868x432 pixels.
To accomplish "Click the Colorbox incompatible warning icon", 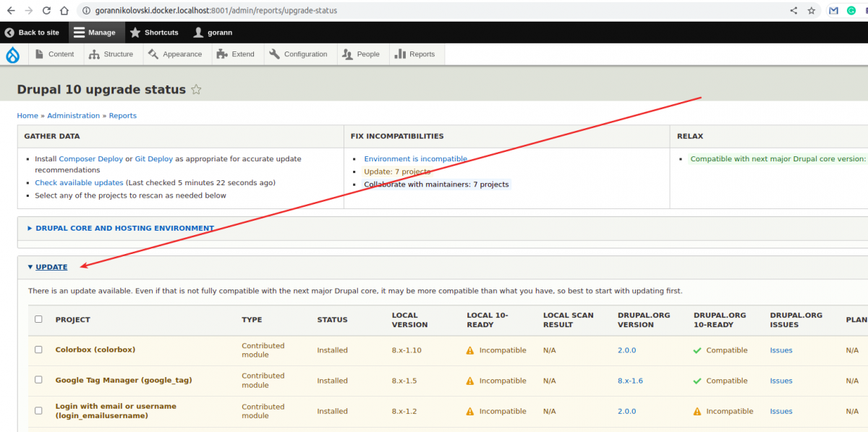I will [470, 350].
